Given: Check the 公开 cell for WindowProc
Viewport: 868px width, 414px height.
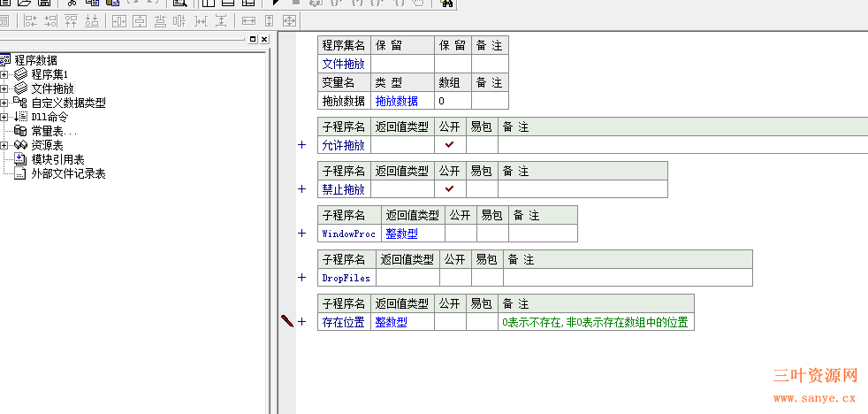Looking at the screenshot, I should coord(461,234).
